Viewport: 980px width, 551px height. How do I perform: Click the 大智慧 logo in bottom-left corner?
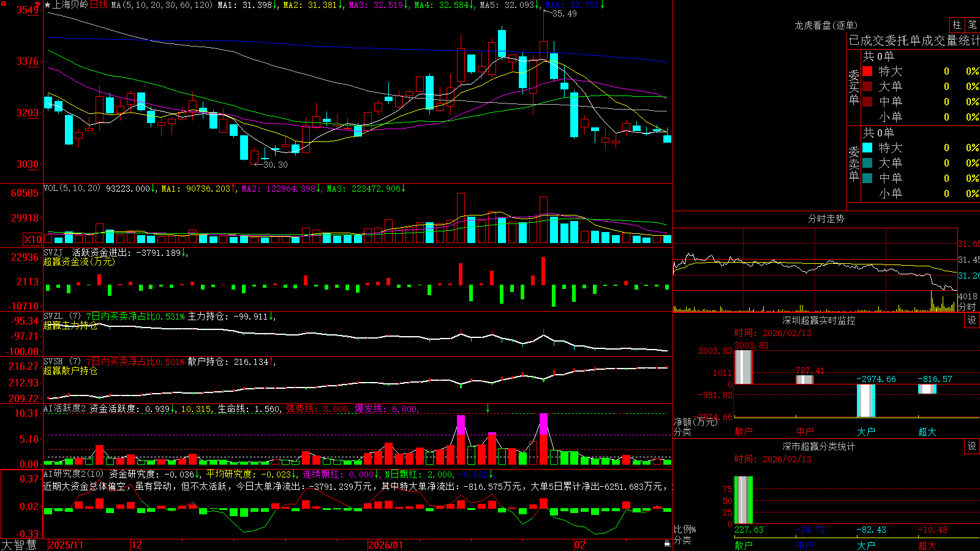click(18, 545)
